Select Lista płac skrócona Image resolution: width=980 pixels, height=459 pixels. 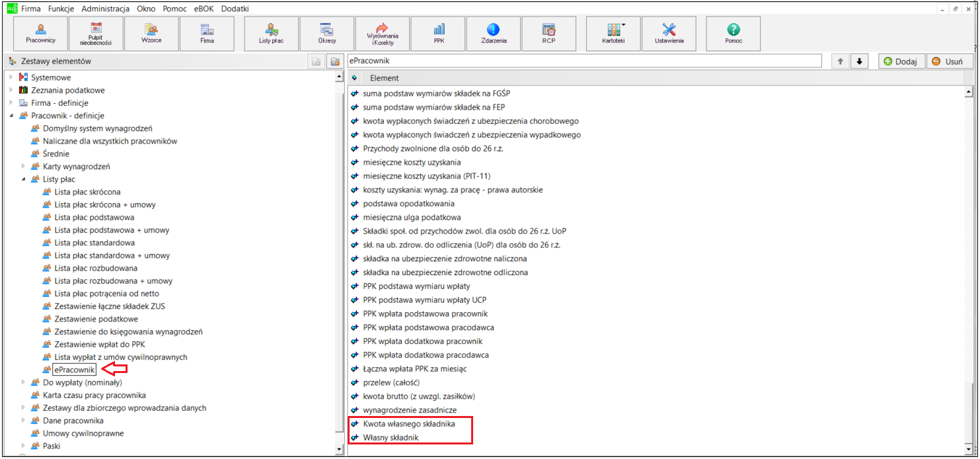tap(87, 192)
